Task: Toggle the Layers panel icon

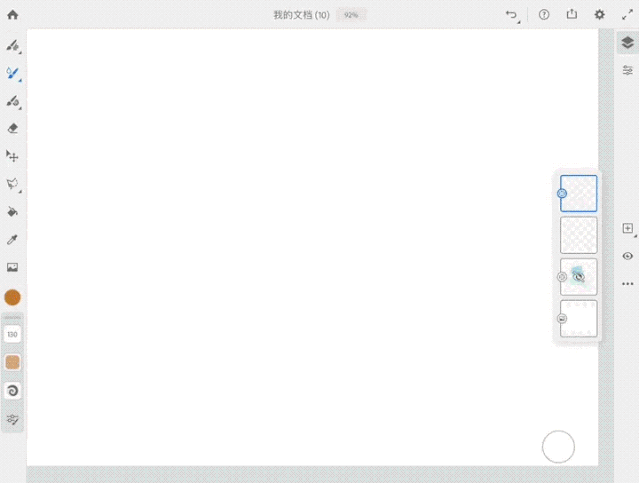Action: coord(628,42)
